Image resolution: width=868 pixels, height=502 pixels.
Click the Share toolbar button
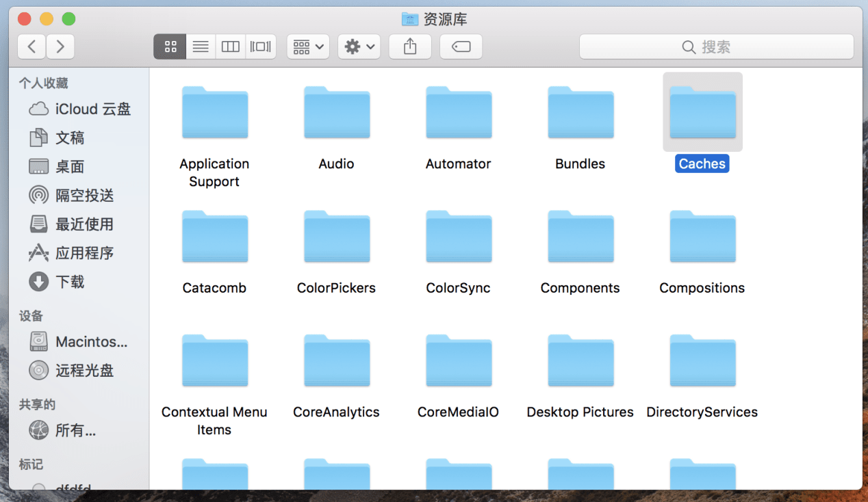tap(410, 47)
